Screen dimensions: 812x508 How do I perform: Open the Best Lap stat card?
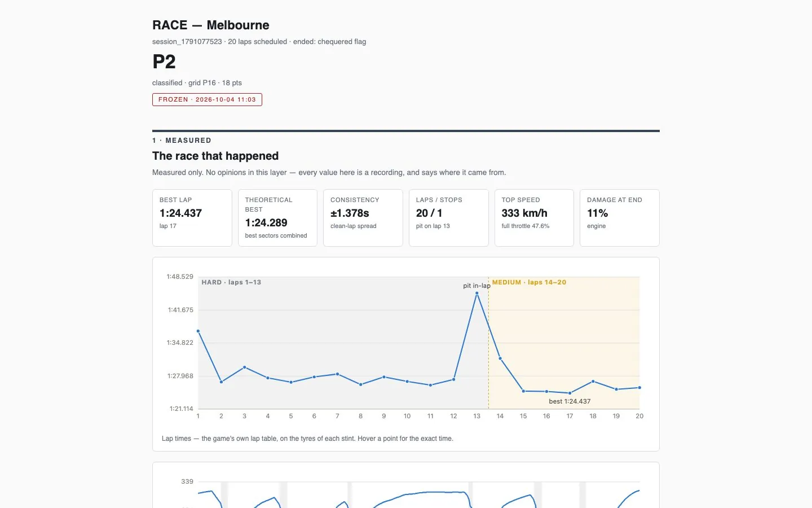[192, 218]
